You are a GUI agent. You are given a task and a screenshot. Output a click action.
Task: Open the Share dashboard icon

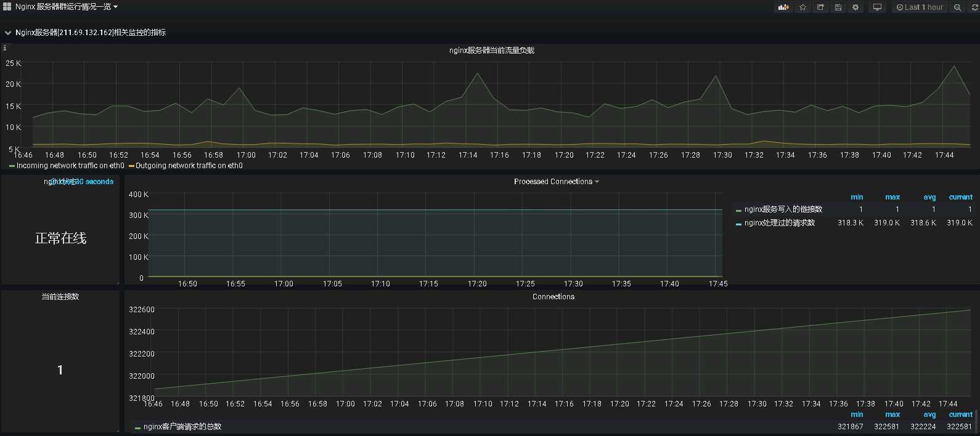point(820,7)
